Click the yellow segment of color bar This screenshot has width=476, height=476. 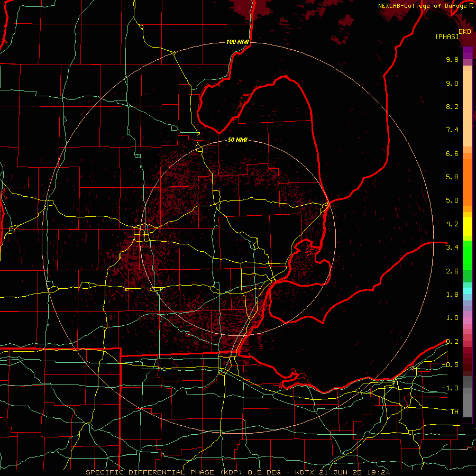(x=467, y=226)
